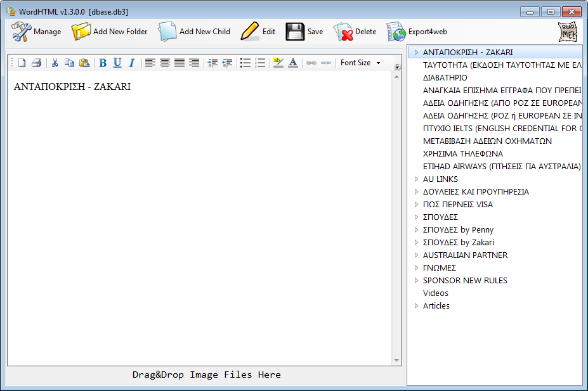The image size is (588, 391).
Task: Toggle bold formatting
Action: click(x=103, y=63)
